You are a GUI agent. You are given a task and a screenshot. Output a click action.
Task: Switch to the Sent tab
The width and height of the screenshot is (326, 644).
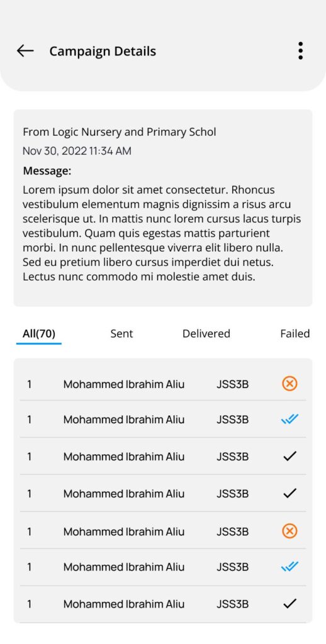pos(121,333)
